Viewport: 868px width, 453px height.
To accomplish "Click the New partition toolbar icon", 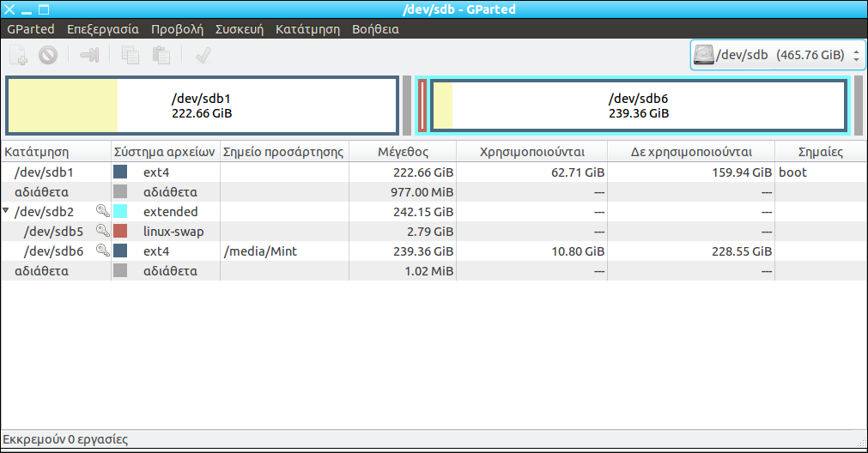I will click(x=18, y=56).
